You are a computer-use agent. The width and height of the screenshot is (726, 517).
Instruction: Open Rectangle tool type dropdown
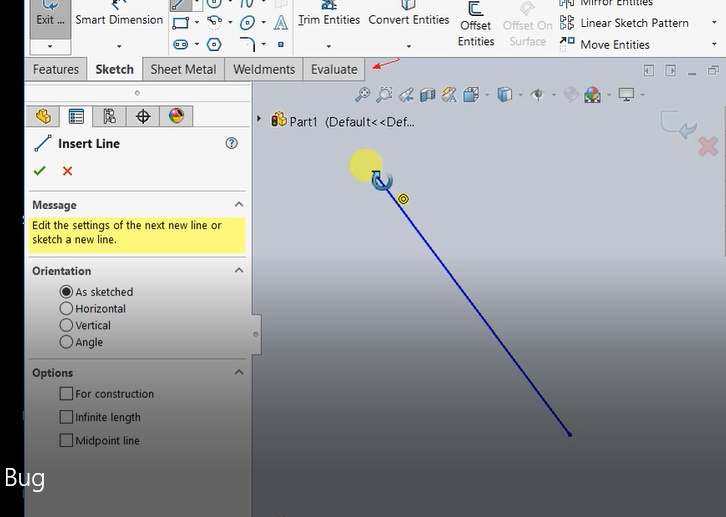(197, 22)
